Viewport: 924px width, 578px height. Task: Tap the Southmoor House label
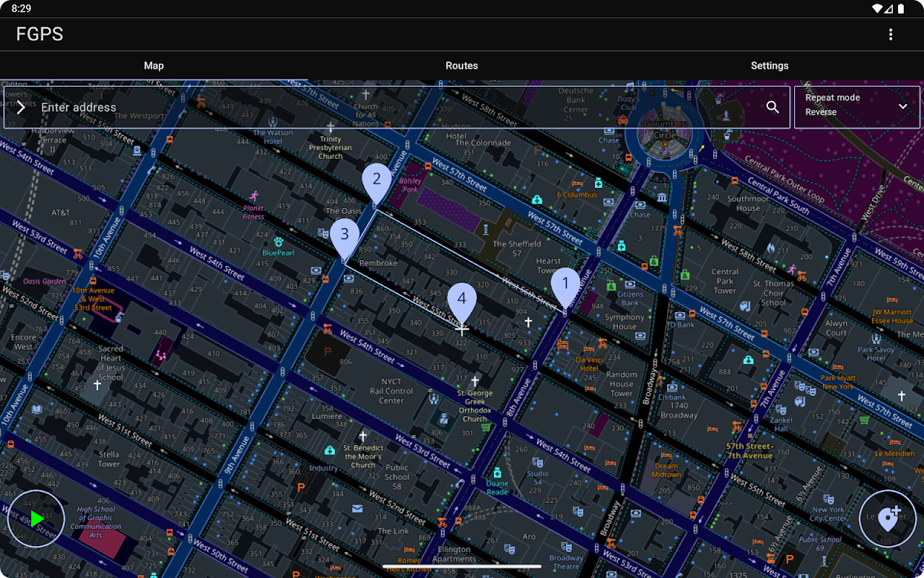748,204
